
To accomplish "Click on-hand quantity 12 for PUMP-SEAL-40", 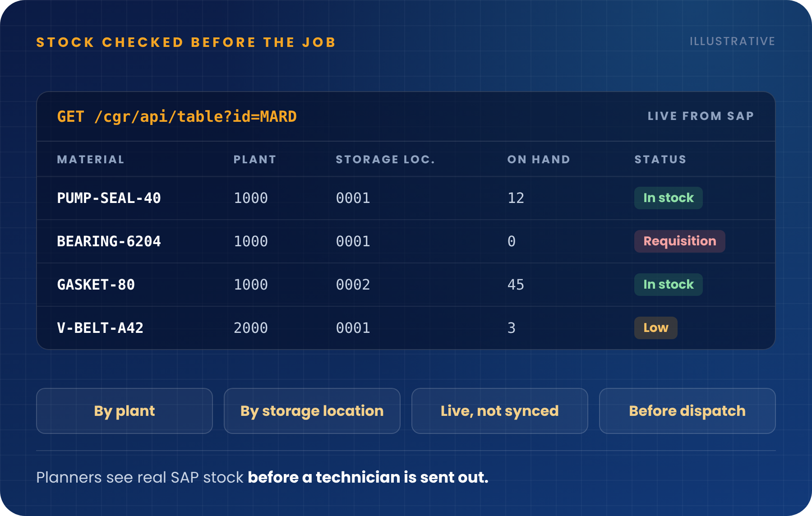I will pyautogui.click(x=516, y=198).
